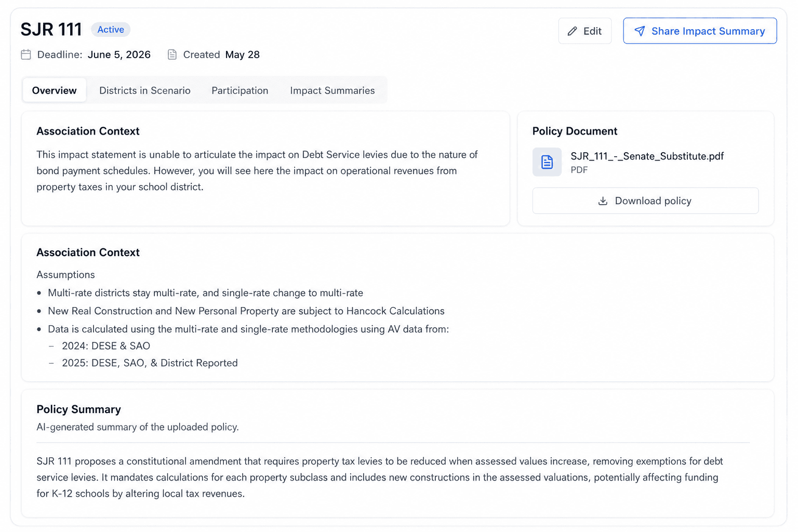798x532 pixels.
Task: Click the Debt Service levies paragraph
Action: (257, 171)
